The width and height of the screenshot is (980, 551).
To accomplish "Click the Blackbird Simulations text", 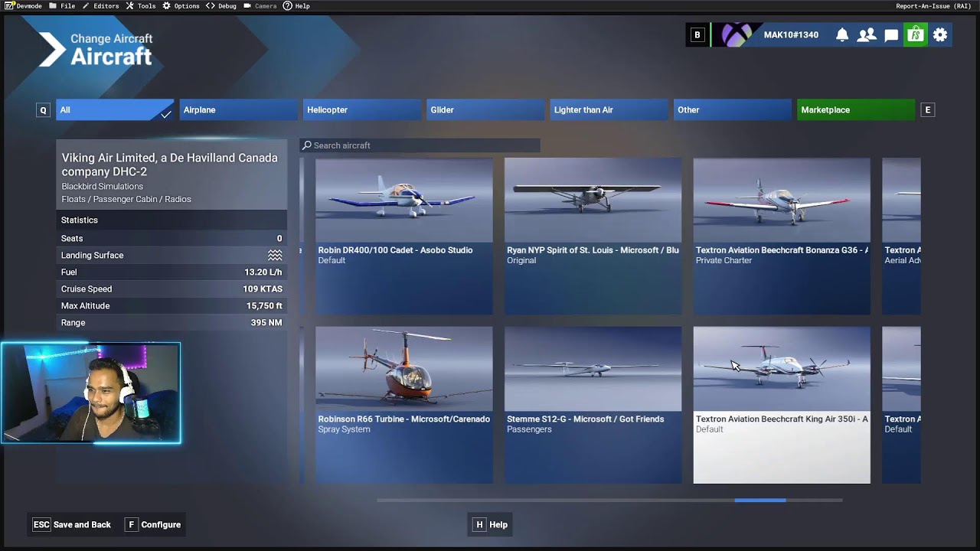I will tap(102, 186).
